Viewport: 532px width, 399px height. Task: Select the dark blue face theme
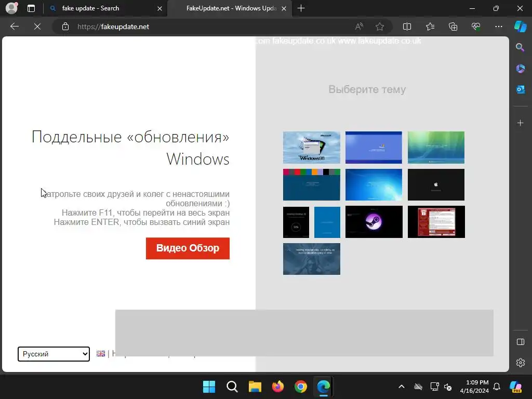click(312, 259)
